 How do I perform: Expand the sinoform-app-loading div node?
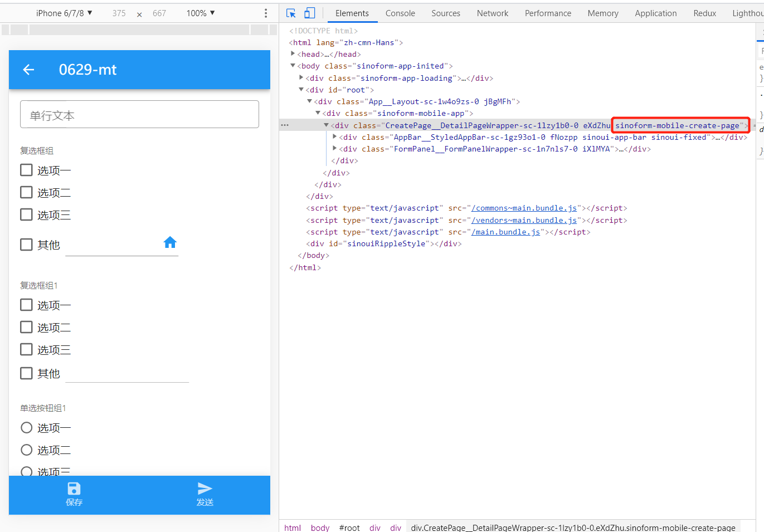301,78
